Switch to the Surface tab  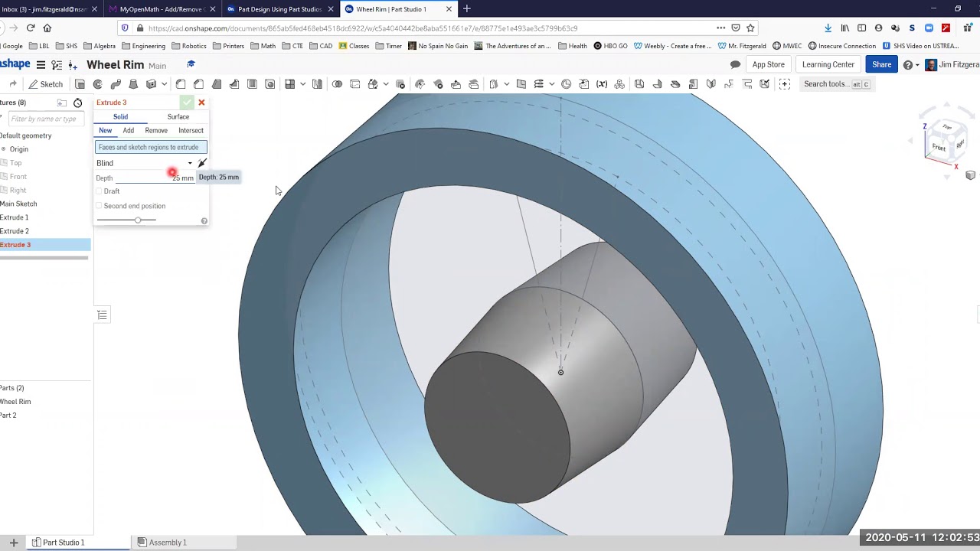click(178, 117)
